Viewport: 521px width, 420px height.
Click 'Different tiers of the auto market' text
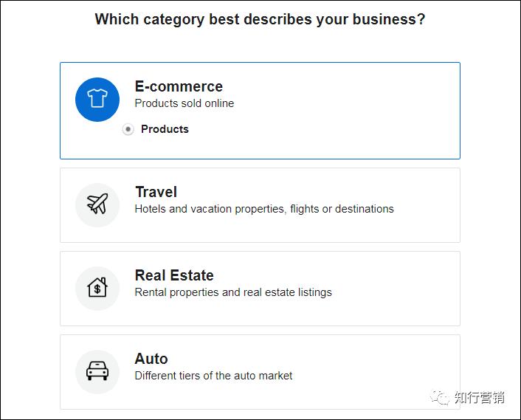(213, 376)
